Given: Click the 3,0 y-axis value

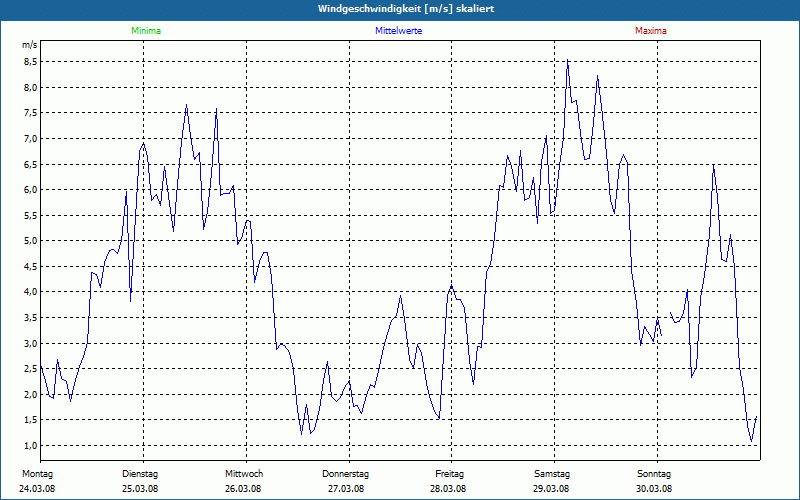Looking at the screenshot, I should [x=31, y=343].
